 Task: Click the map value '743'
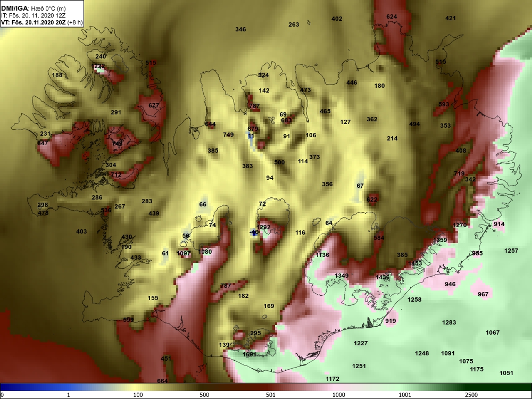pyautogui.click(x=117, y=144)
